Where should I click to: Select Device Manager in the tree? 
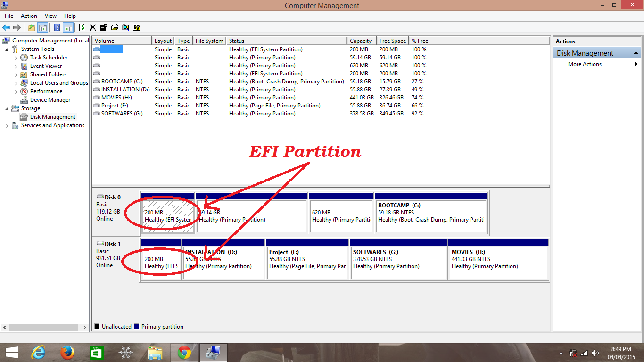50,100
